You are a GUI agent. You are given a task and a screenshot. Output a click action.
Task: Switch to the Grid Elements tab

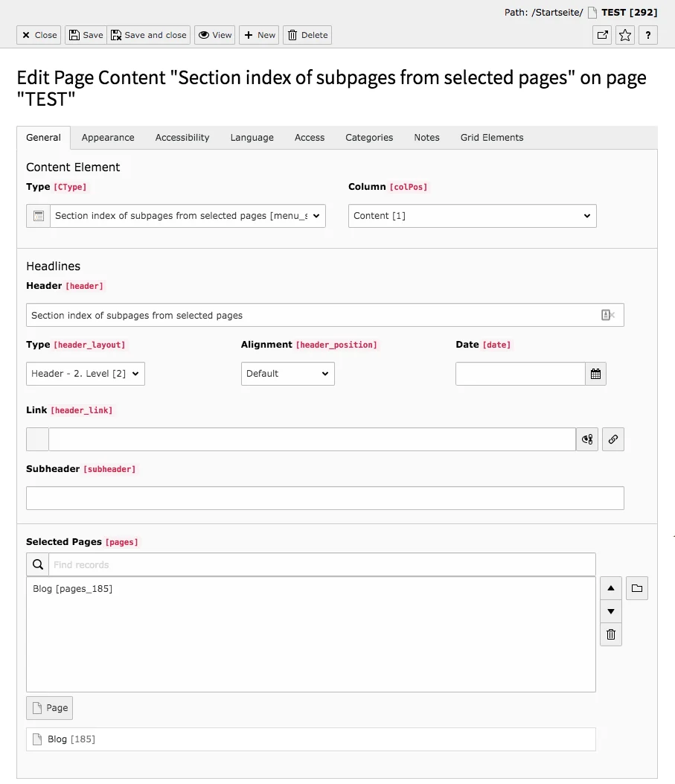[x=491, y=137]
